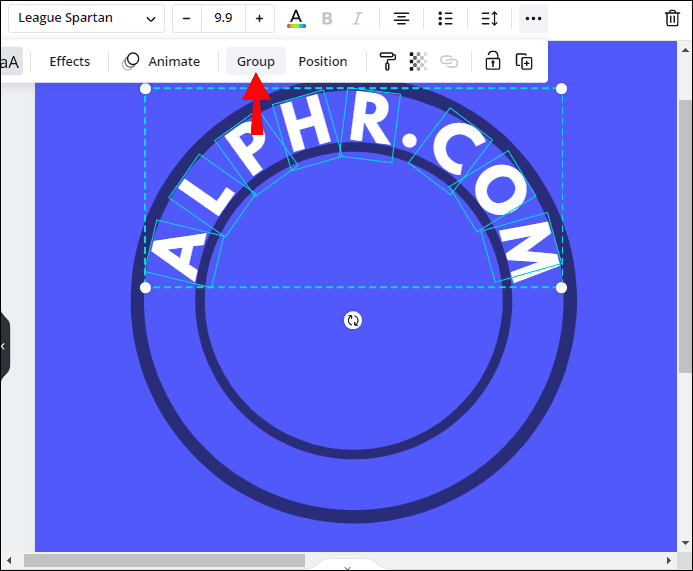Toggle the lock padlock icon
The image size is (693, 571).
492,62
